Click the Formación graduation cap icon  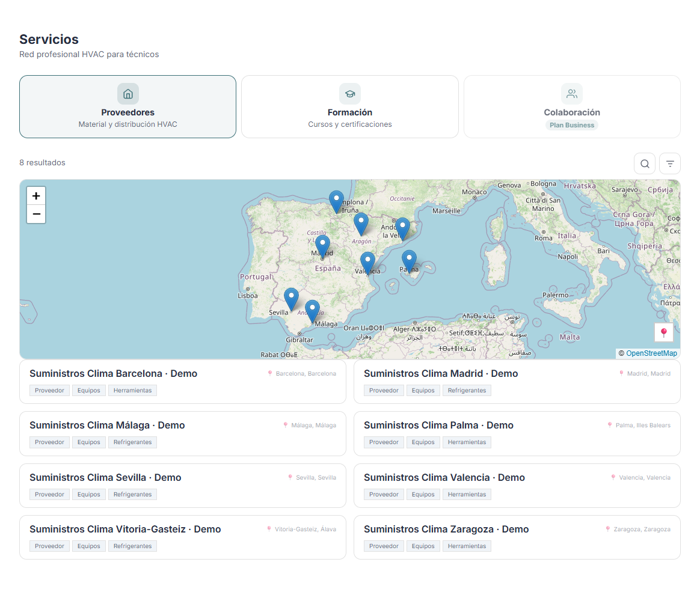pos(350,94)
